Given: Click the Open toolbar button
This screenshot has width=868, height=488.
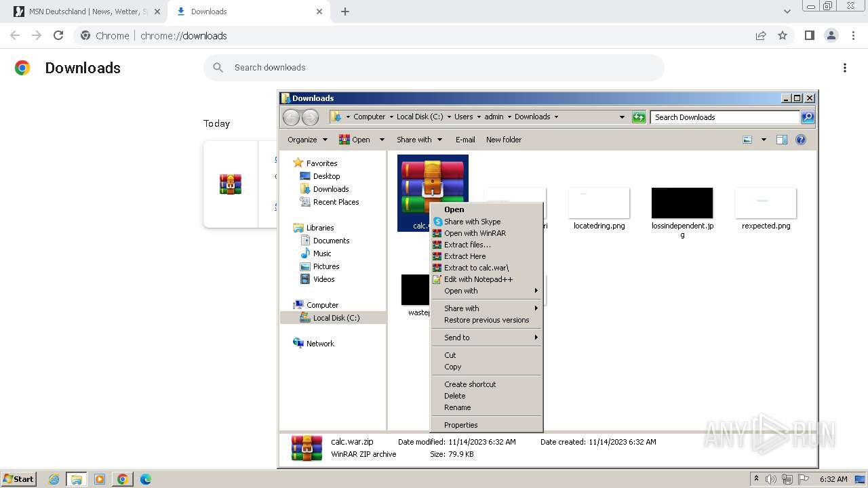Looking at the screenshot, I should coord(355,140).
